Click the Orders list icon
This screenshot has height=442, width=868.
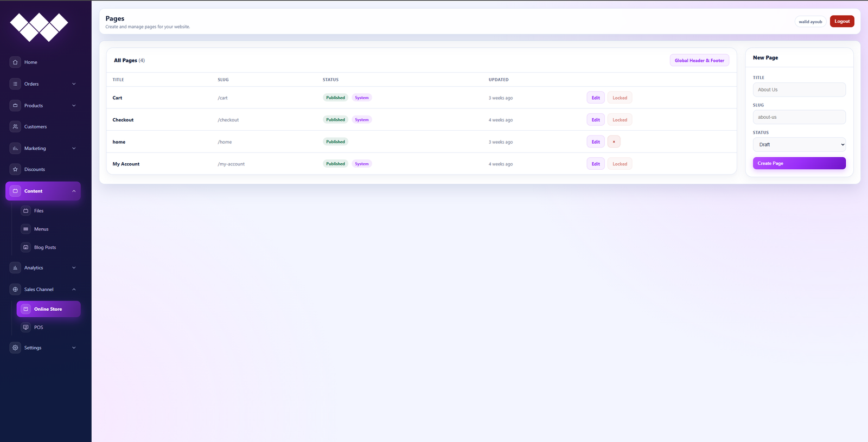pyautogui.click(x=15, y=84)
